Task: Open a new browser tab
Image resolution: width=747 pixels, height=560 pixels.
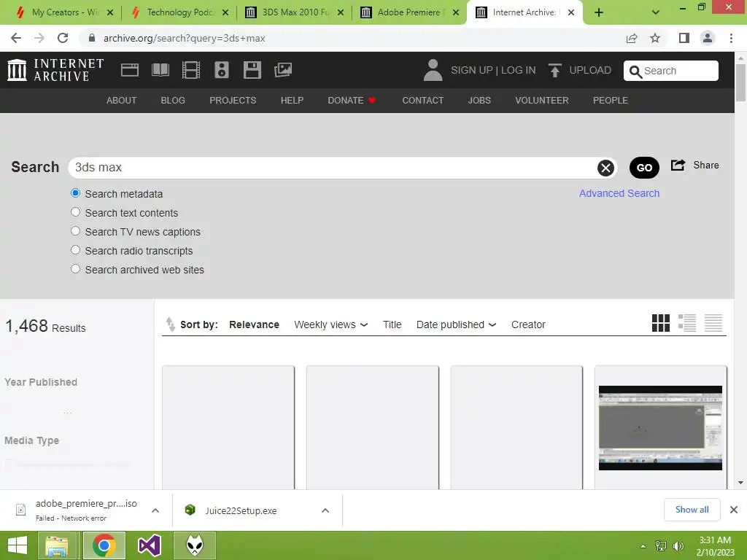Action: [599, 12]
